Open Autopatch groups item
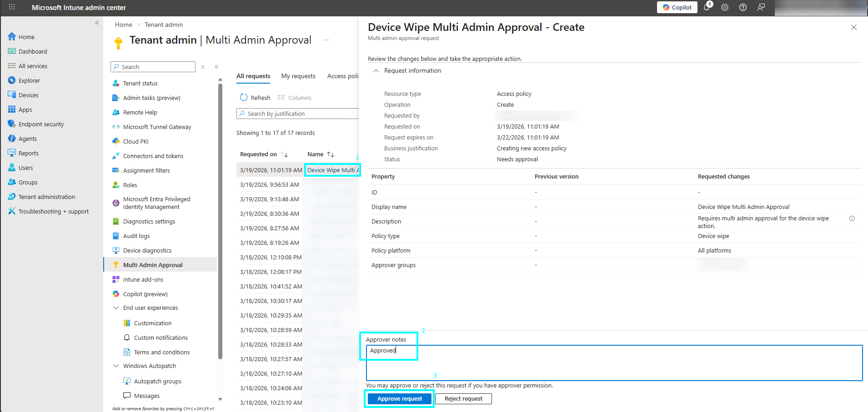This screenshot has width=868, height=412. pos(158,381)
